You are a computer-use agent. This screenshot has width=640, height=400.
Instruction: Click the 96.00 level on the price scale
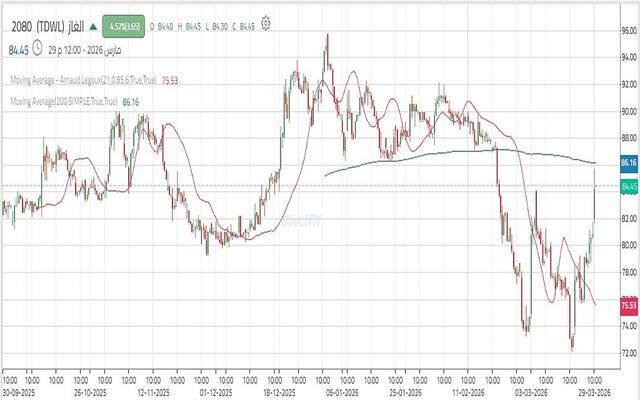tap(628, 31)
